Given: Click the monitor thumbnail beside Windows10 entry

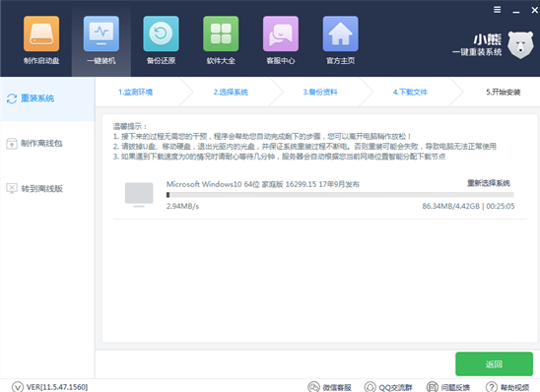Looking at the screenshot, I should [x=139, y=195].
